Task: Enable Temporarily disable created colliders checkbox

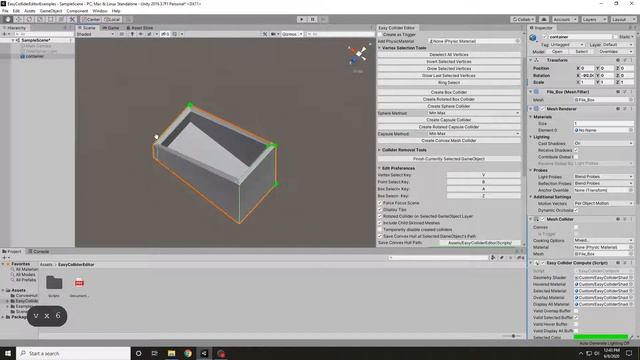Action: [x=380, y=230]
